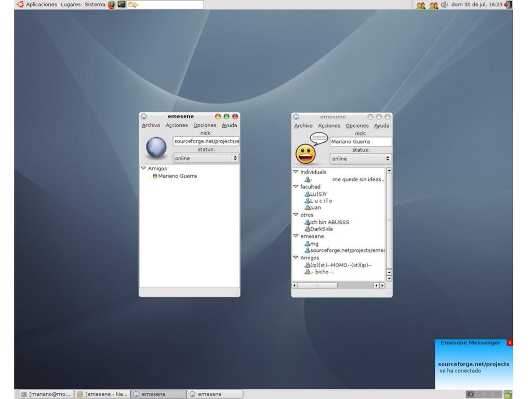Click the contact icon beside .- bicho -.
The width and height of the screenshot is (532, 399).
(x=307, y=272)
